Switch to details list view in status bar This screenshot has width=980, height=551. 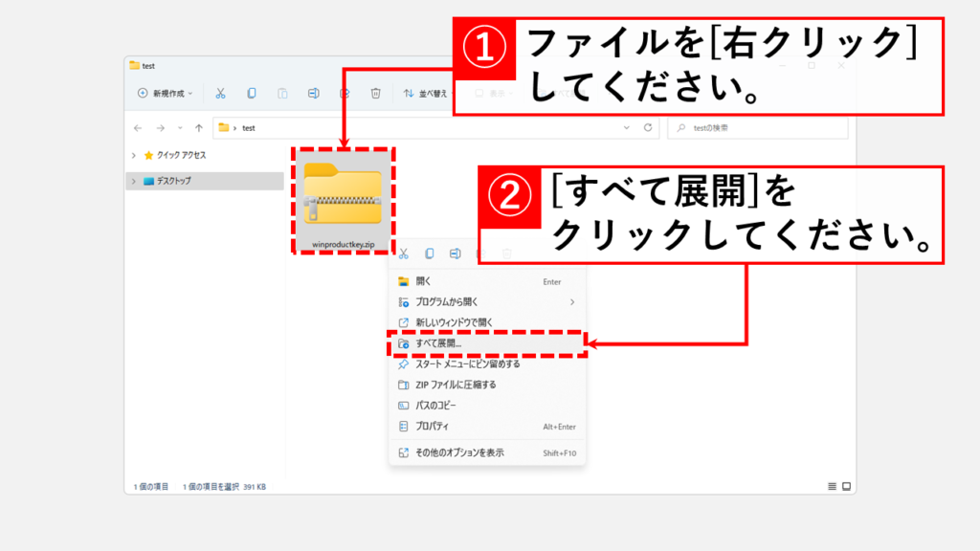pyautogui.click(x=831, y=487)
